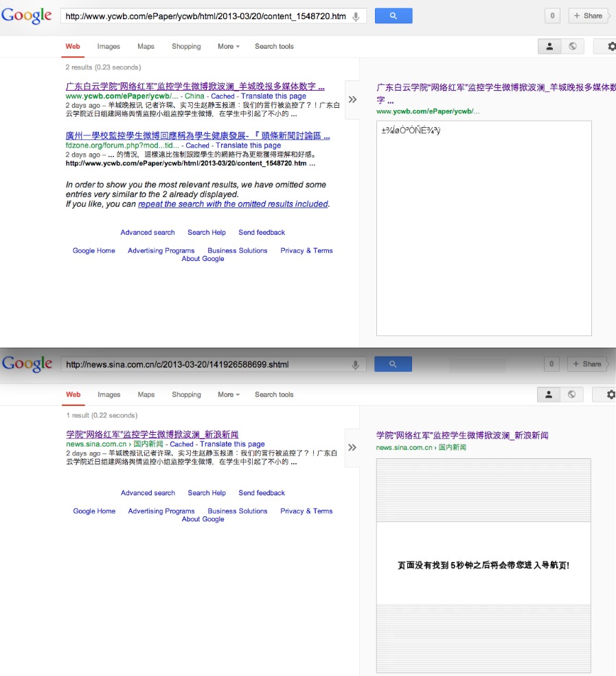Open Google Home link in bottom footer

(x=94, y=511)
